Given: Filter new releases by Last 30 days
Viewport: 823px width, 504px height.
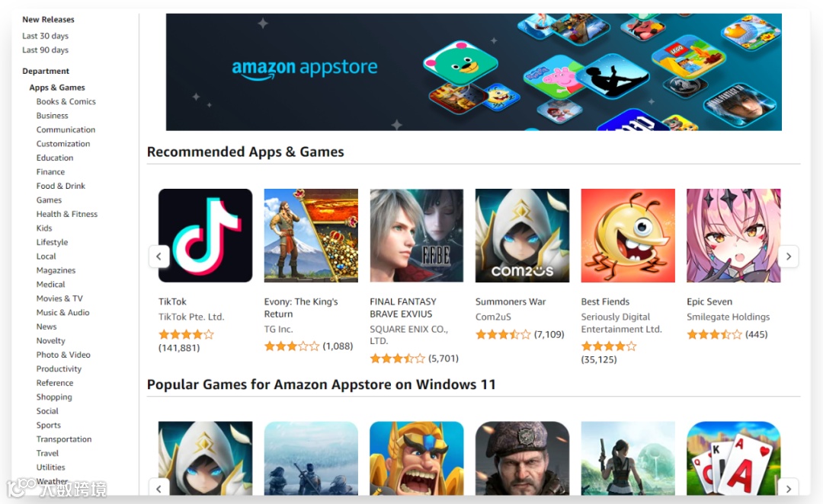Looking at the screenshot, I should [x=45, y=36].
